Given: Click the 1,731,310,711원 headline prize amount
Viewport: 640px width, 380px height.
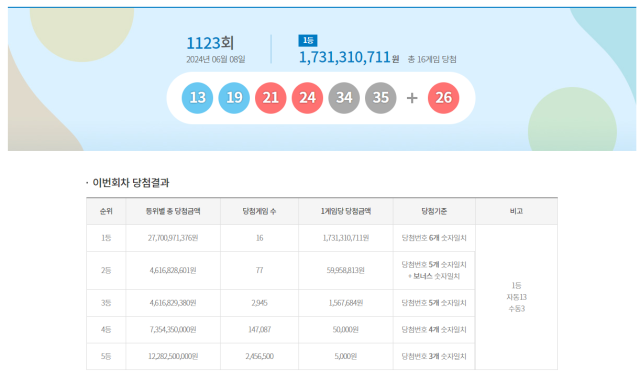Looking at the screenshot, I should click(x=349, y=57).
